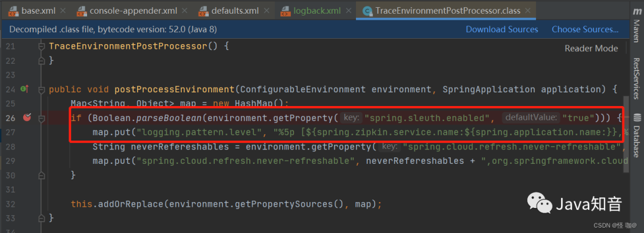Click the fold end marker at line 22
This screenshot has width=644, height=233.
coord(41,61)
